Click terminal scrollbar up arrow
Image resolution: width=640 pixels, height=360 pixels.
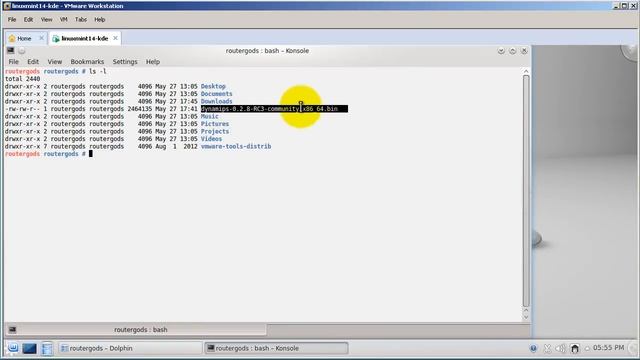[x=526, y=71]
